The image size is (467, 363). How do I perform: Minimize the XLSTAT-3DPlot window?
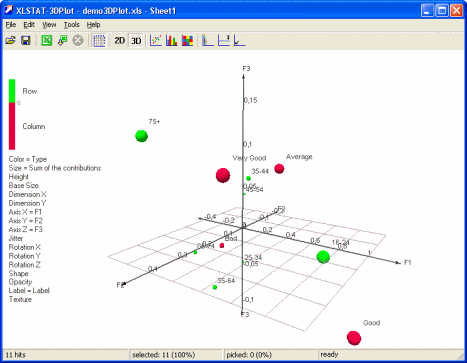pos(427,11)
